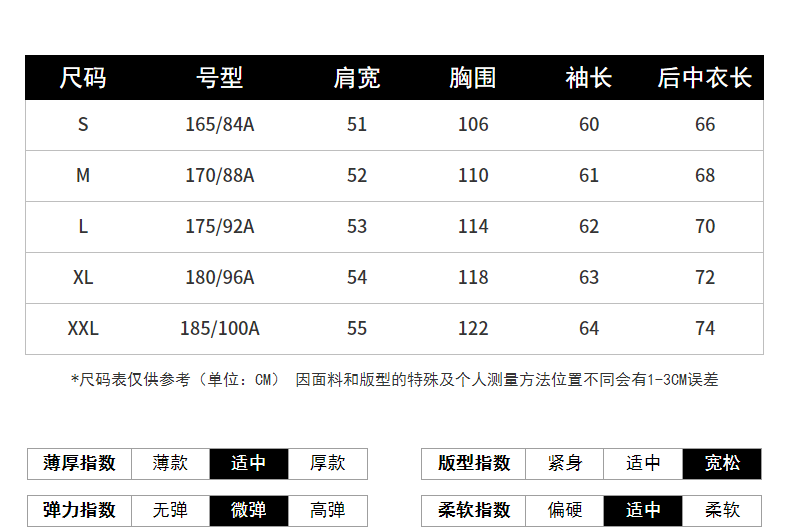Viewport: 790px width, 527px height.
Task: Click the 175/92A cell
Action: point(220,226)
